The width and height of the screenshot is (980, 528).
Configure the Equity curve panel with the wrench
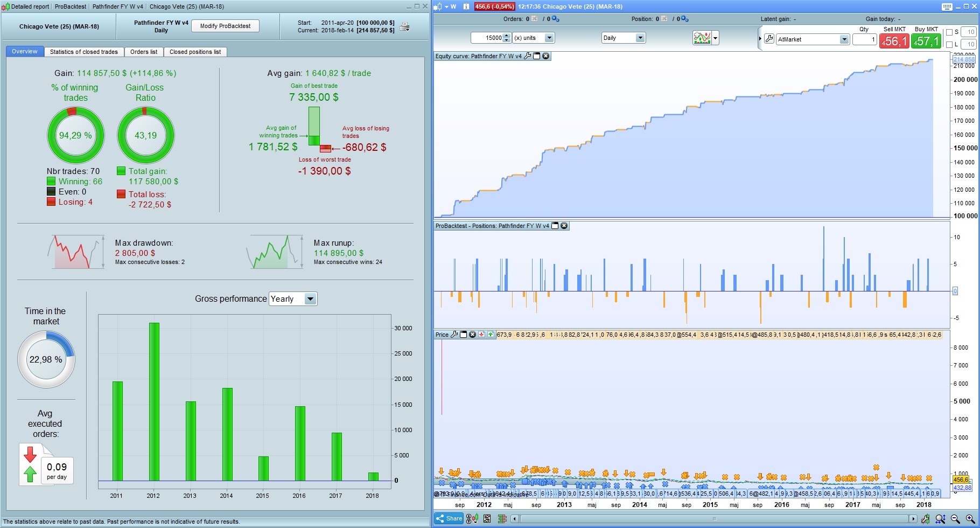coord(528,56)
